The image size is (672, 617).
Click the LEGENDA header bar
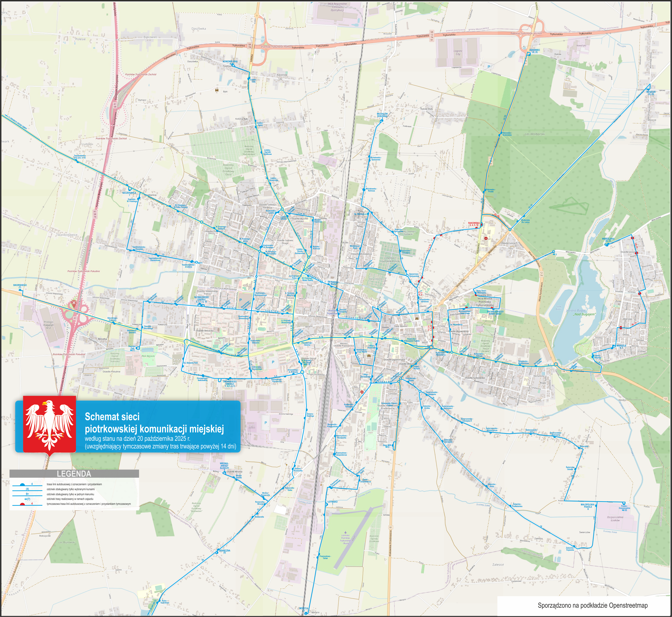coord(74,474)
